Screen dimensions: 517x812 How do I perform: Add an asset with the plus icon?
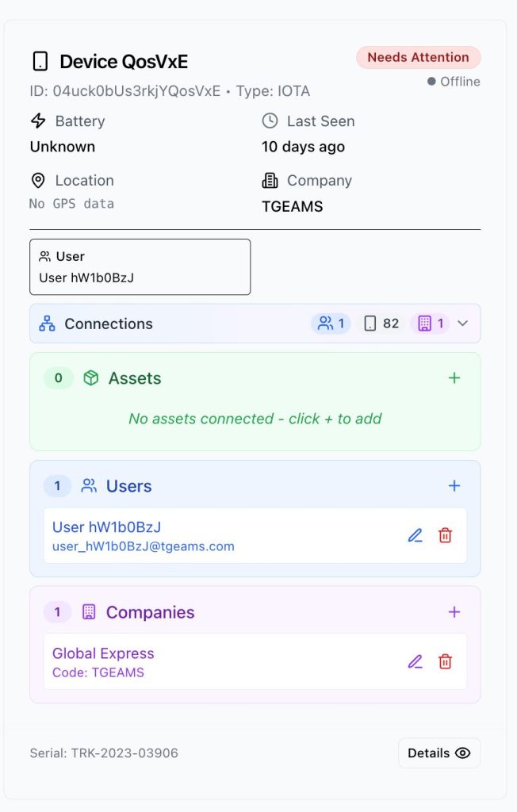[454, 378]
